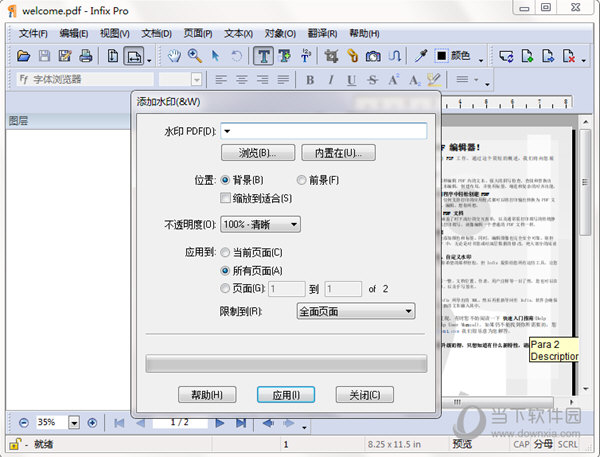Toggle Underline text formatting
600x457 pixels.
point(351,80)
